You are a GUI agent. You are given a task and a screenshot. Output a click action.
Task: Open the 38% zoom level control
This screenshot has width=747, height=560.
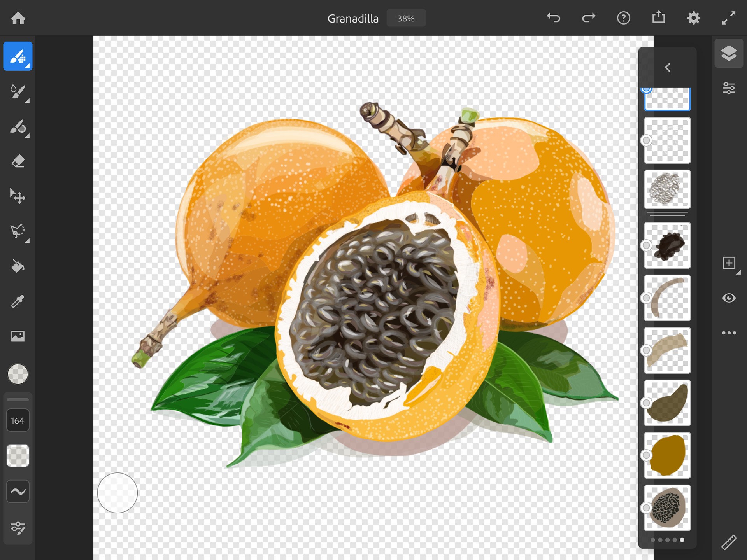click(x=406, y=18)
